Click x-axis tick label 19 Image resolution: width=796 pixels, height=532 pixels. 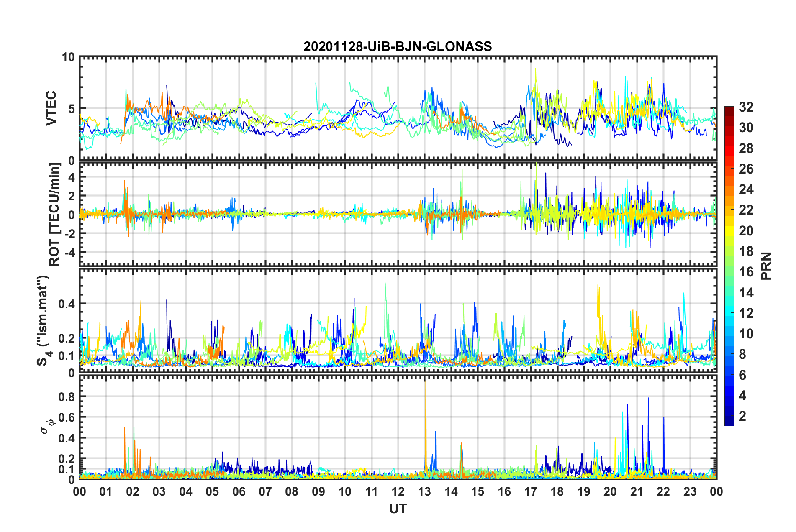pos(584,491)
